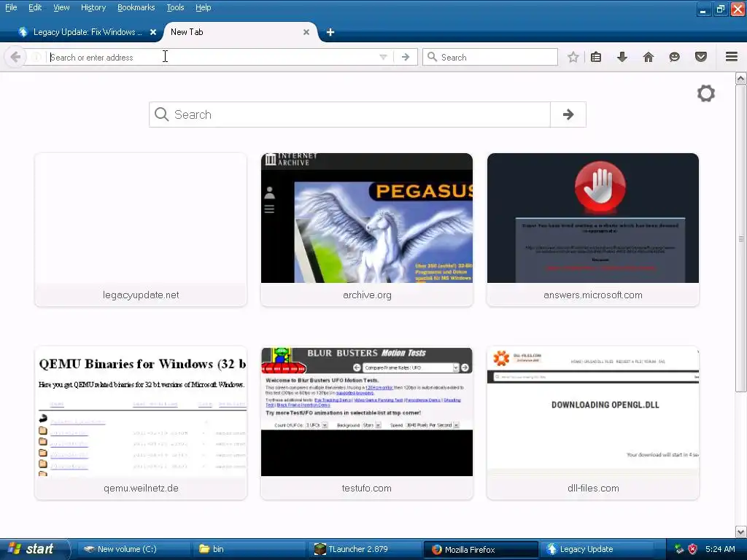The image size is (747, 560).
Task: Click Mozilla Firefox taskbar button
Action: pyautogui.click(x=481, y=549)
